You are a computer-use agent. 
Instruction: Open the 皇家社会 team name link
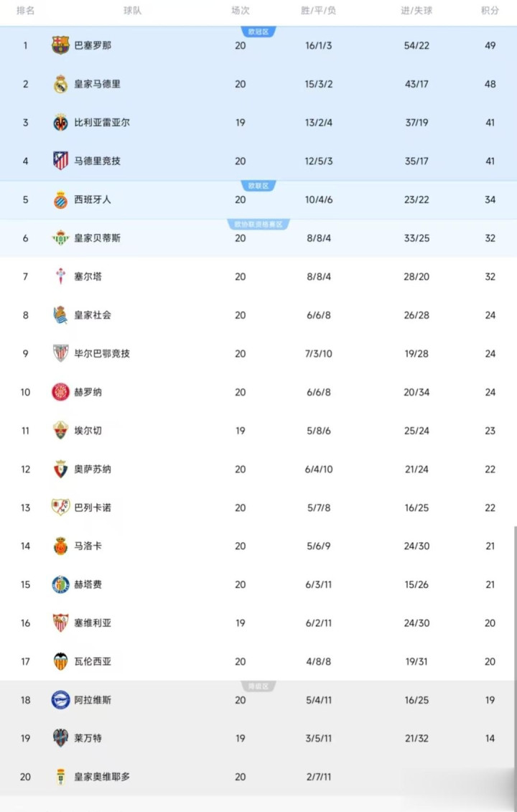pos(93,315)
